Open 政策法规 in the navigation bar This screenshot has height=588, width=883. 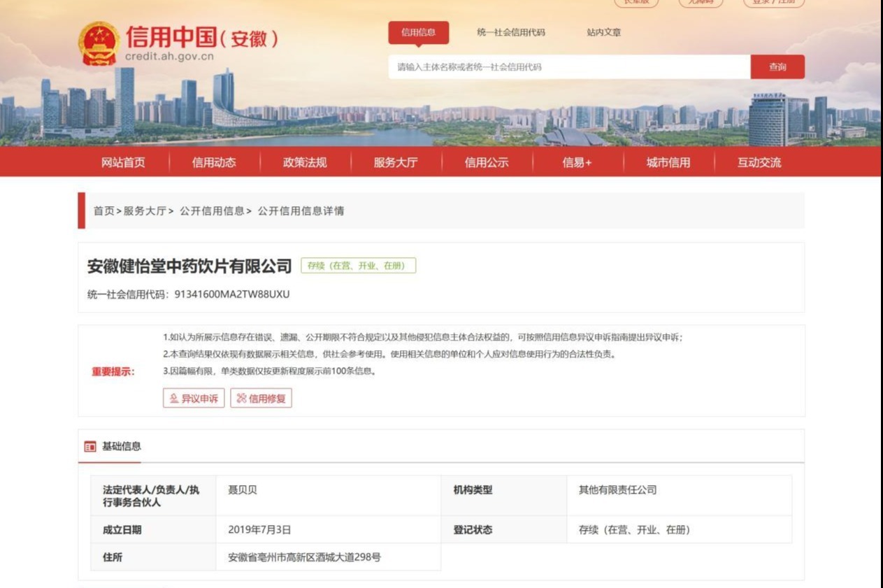(x=305, y=162)
